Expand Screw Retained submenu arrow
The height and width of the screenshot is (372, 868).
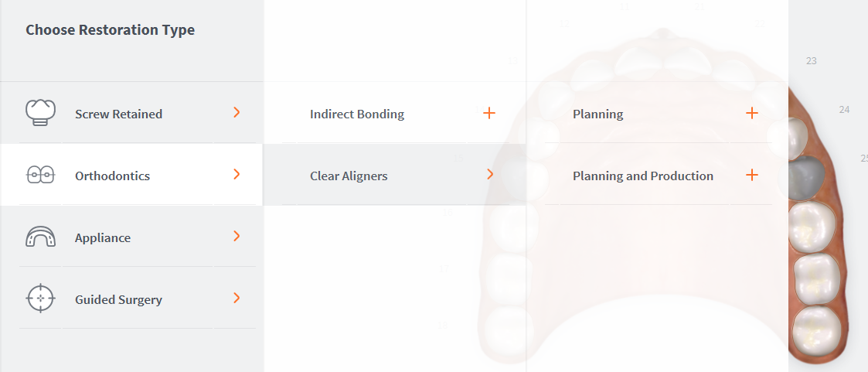coord(237,113)
